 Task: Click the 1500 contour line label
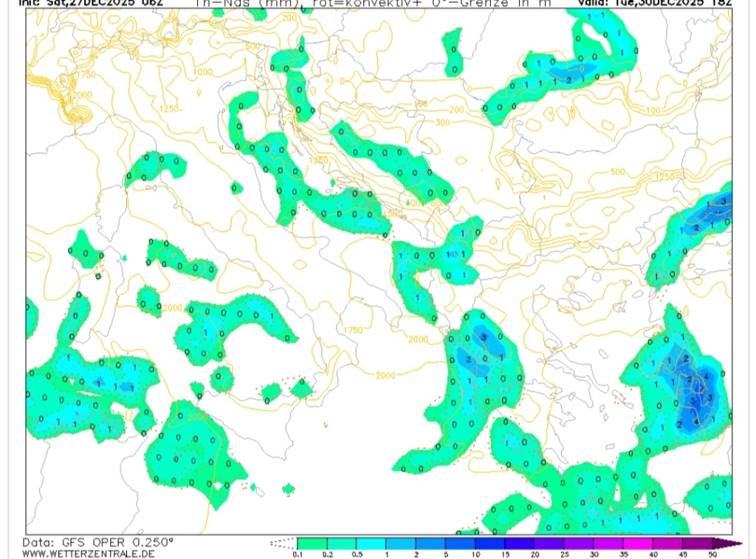coord(392,213)
